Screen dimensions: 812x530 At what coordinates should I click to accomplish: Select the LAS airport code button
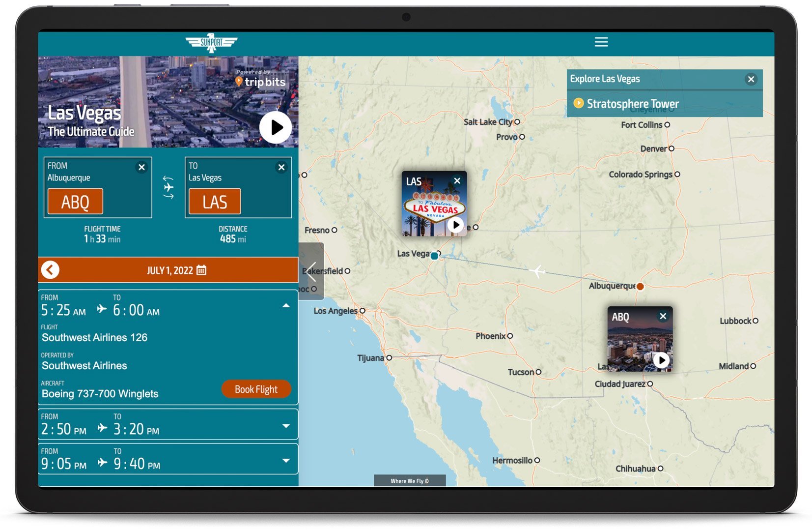[215, 202]
